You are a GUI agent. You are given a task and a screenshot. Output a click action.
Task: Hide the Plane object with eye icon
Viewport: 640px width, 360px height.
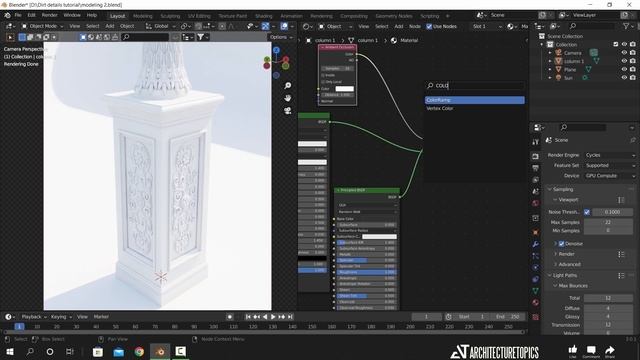pyautogui.click(x=624, y=69)
